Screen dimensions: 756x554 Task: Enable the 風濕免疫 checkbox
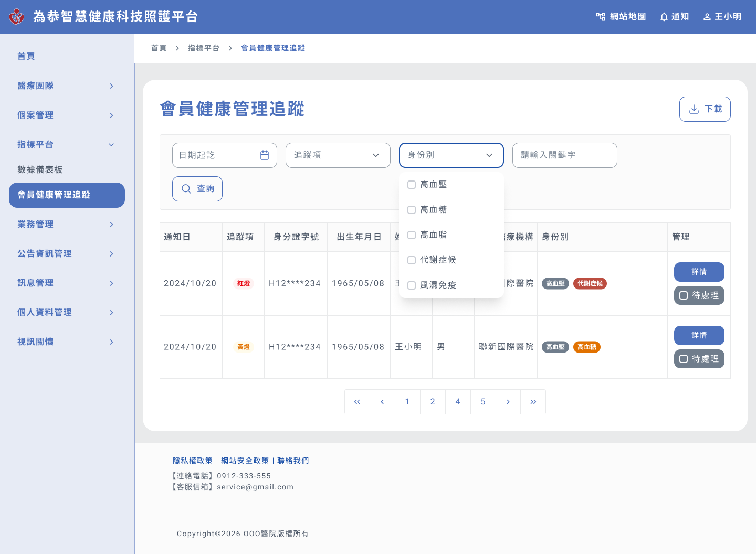pos(412,285)
